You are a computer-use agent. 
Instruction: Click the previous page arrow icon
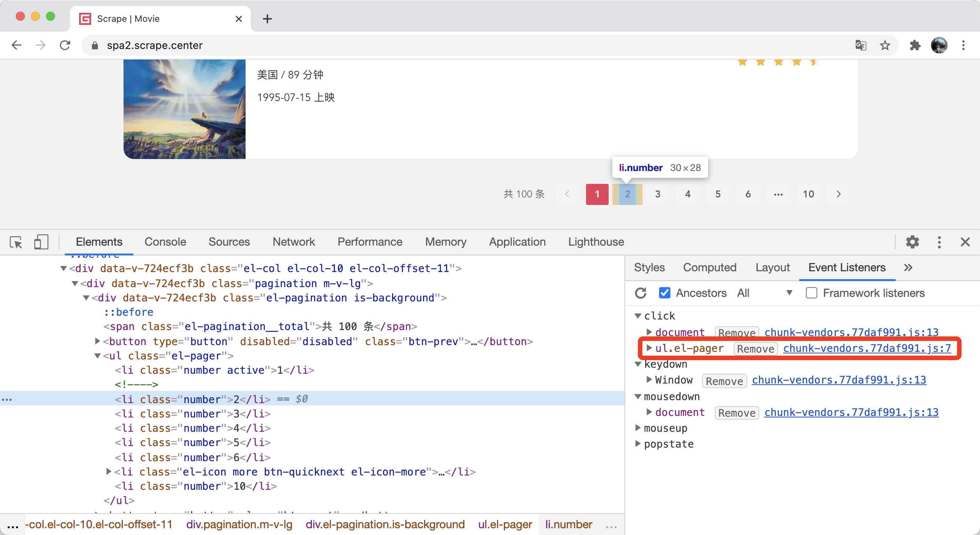click(x=567, y=194)
